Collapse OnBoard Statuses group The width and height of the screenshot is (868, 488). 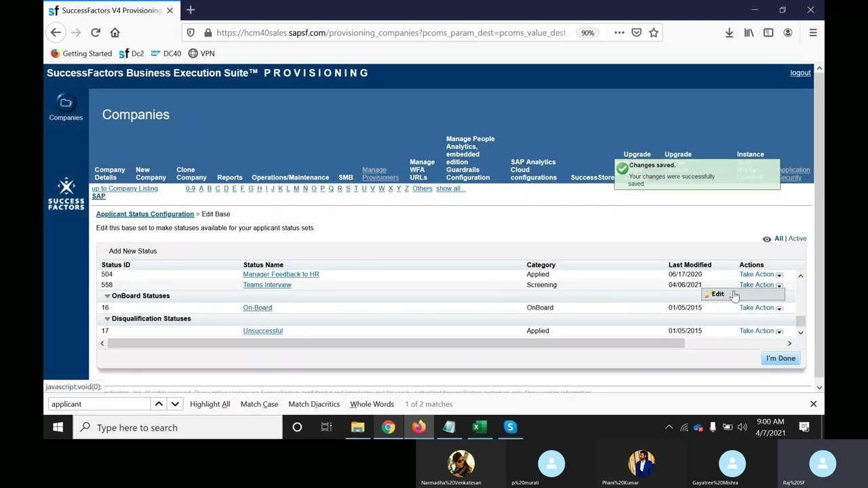click(107, 296)
